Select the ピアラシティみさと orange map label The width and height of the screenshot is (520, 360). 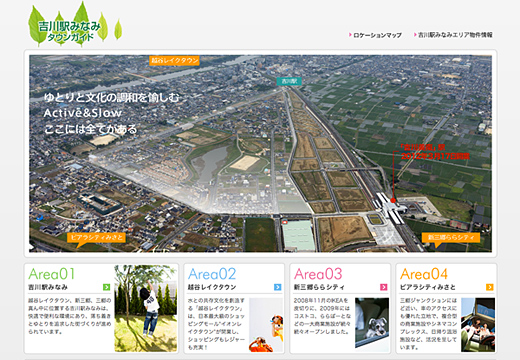(x=96, y=238)
